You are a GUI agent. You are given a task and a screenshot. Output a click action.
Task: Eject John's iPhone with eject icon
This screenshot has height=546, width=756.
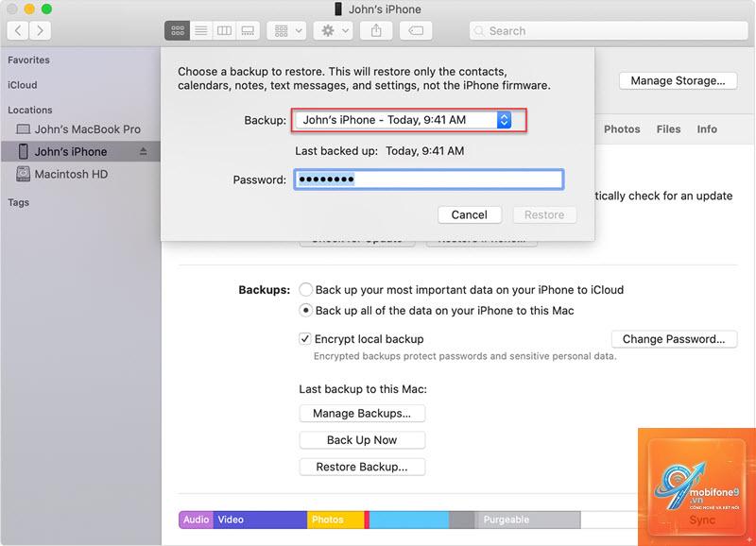point(144,151)
